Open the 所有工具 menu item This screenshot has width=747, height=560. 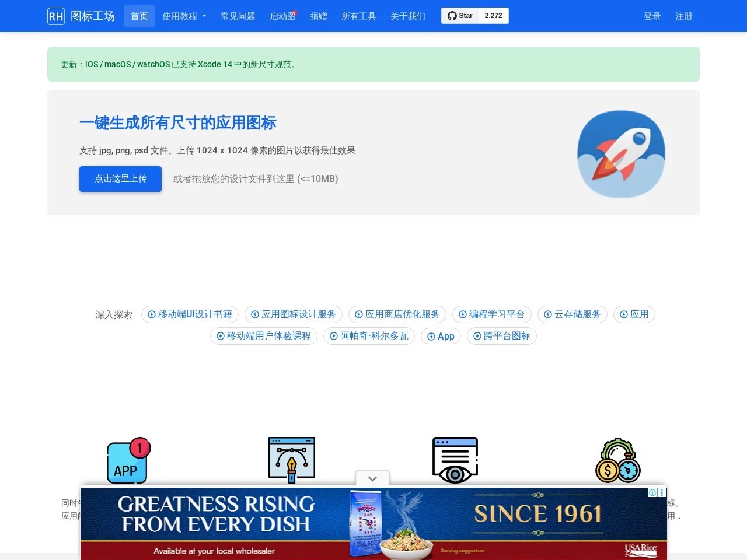click(358, 16)
